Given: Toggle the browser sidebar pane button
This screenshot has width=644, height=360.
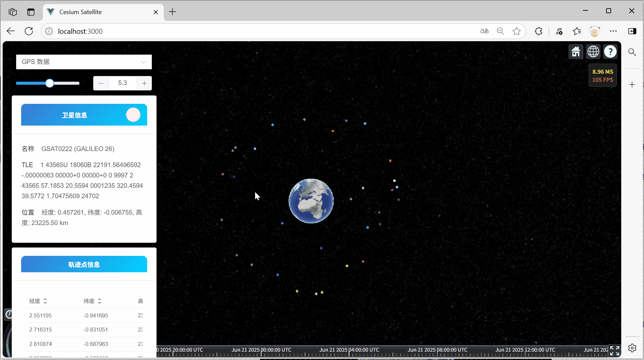Looking at the screenshot, I should pos(632,31).
